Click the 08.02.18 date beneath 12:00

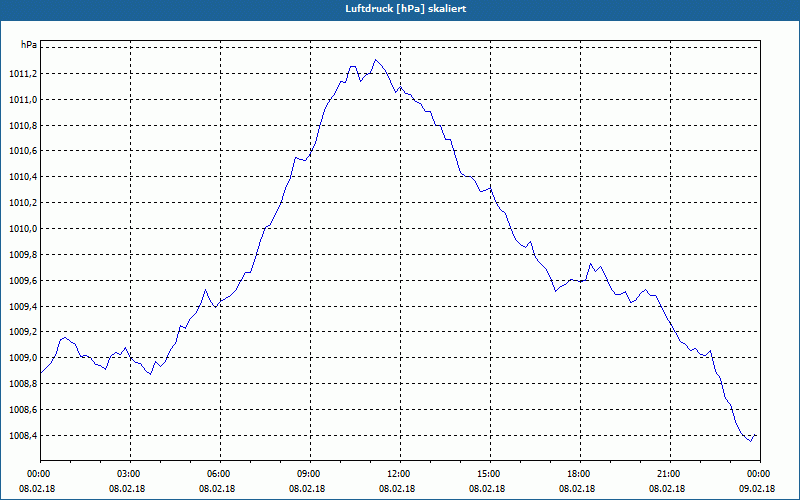tap(397, 489)
